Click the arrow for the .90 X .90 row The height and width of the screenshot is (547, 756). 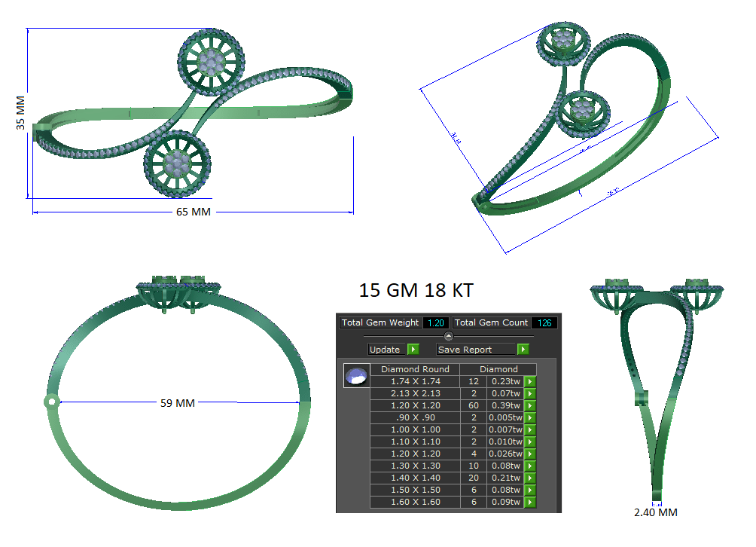click(530, 418)
